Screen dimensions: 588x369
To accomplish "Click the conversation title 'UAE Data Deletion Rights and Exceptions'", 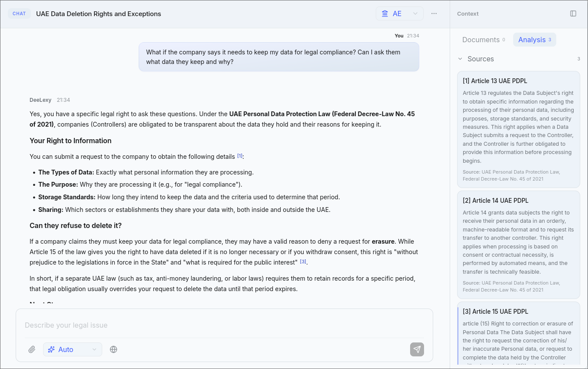I will pos(99,14).
